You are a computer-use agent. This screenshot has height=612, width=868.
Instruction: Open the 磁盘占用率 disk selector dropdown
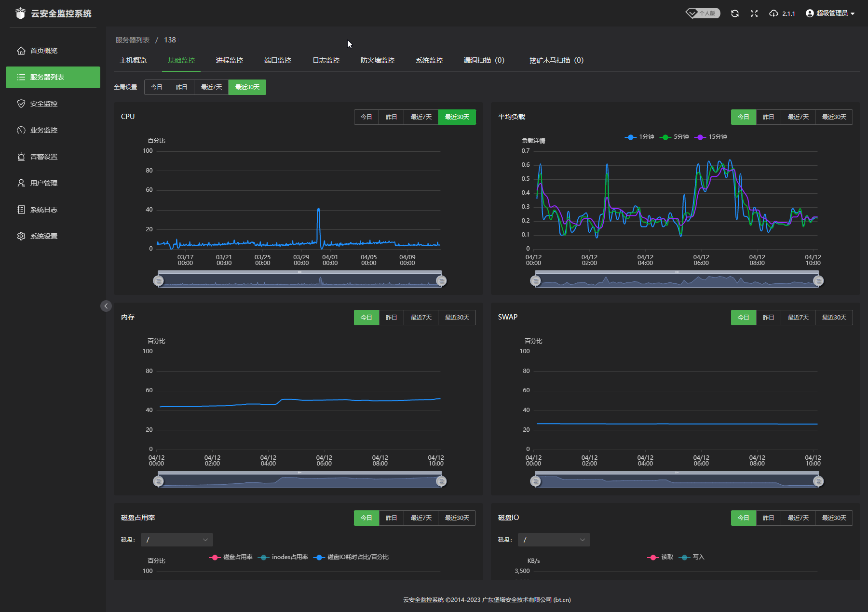click(176, 540)
